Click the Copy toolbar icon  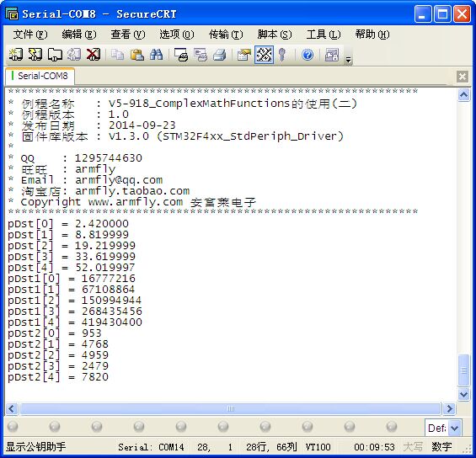(x=117, y=55)
